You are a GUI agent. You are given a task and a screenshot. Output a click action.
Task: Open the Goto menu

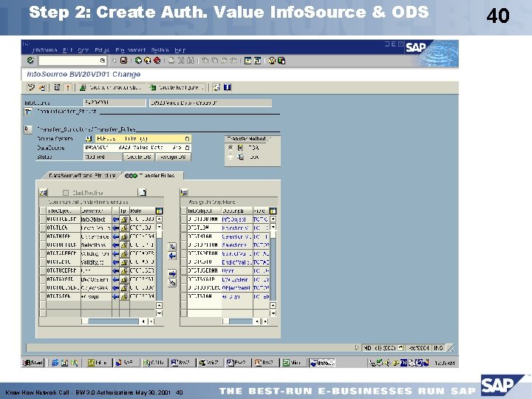[83, 50]
